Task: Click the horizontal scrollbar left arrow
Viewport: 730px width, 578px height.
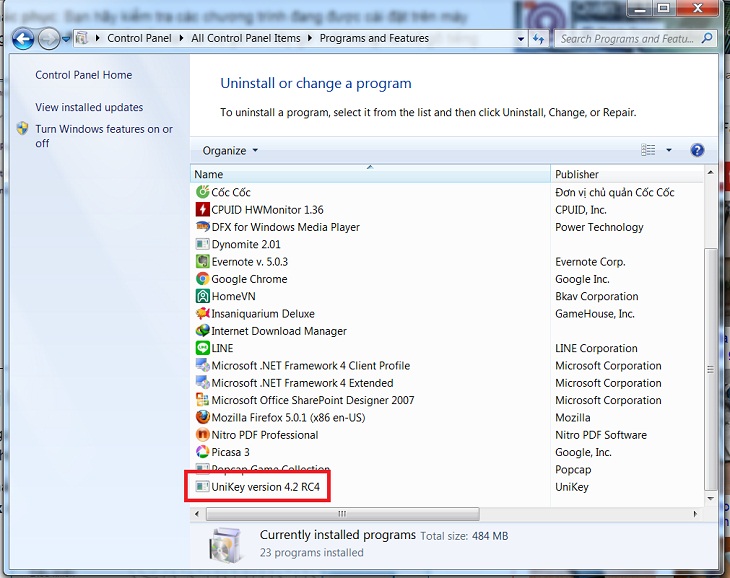Action: [197, 514]
